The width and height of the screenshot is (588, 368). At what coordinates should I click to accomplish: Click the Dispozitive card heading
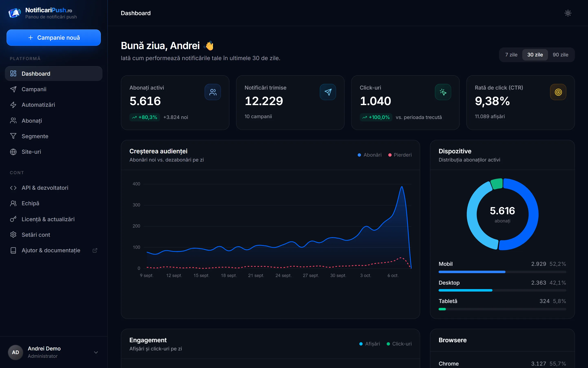tap(455, 151)
